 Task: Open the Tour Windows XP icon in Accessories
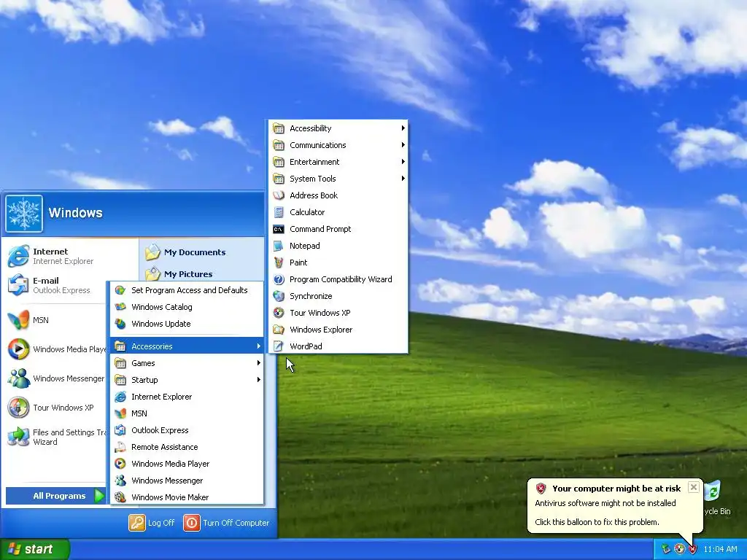click(279, 313)
